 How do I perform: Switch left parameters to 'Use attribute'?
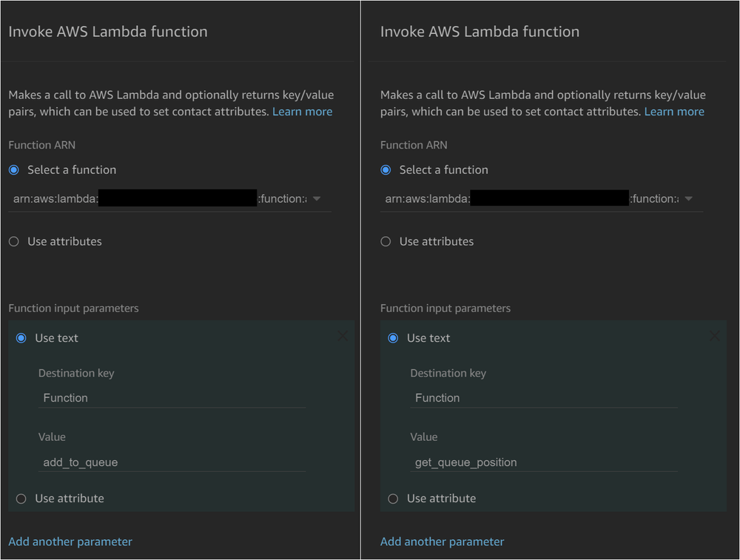click(21, 498)
